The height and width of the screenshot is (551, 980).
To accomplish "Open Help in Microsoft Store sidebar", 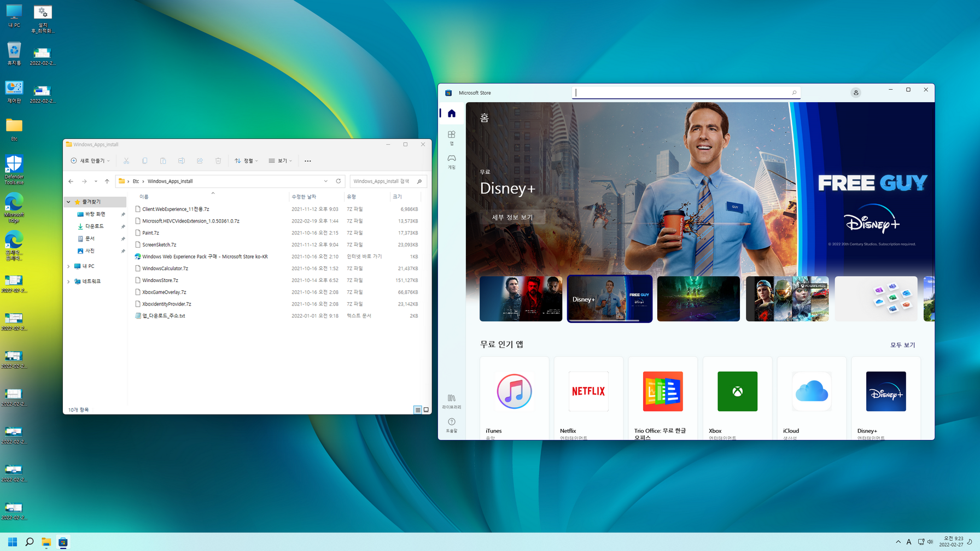I will (451, 425).
